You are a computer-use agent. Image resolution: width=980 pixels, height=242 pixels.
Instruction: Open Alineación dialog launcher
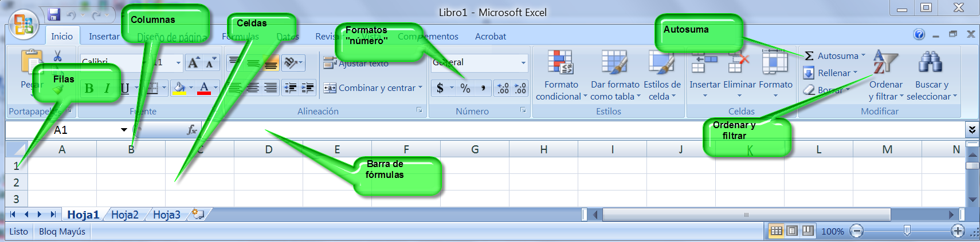coord(420,110)
